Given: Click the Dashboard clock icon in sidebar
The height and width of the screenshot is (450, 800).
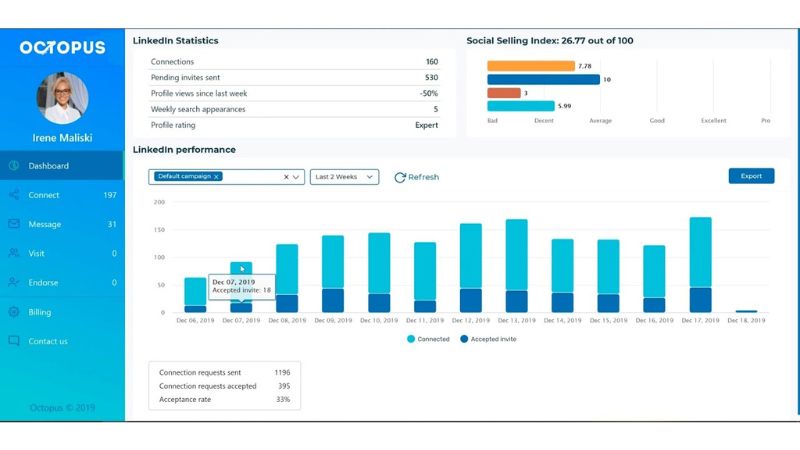Looking at the screenshot, I should [x=14, y=165].
